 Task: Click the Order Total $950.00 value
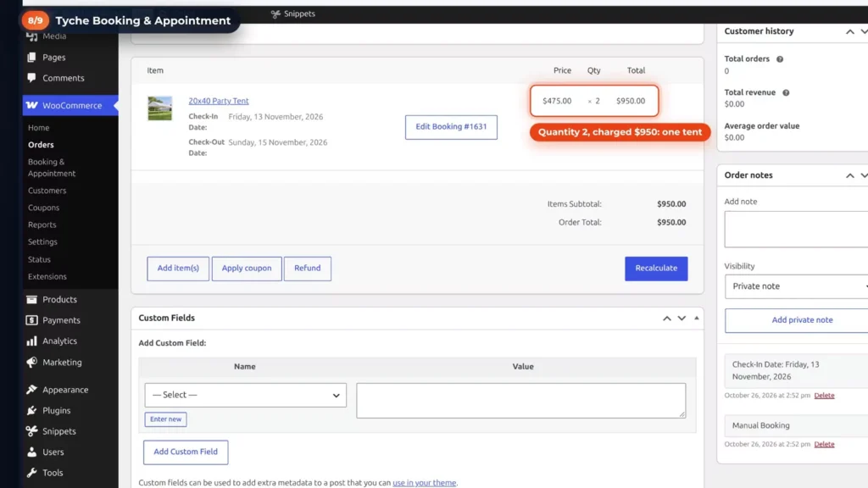(x=671, y=223)
